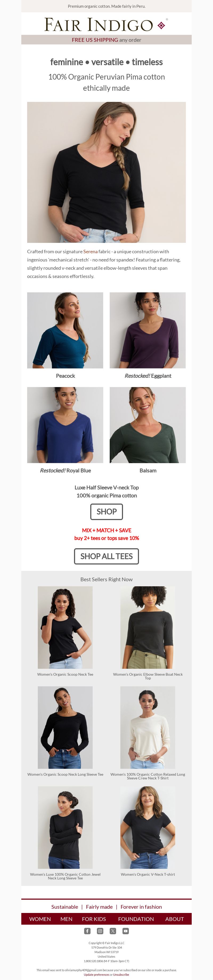Select the Eggplant color top image

[x=148, y=330]
